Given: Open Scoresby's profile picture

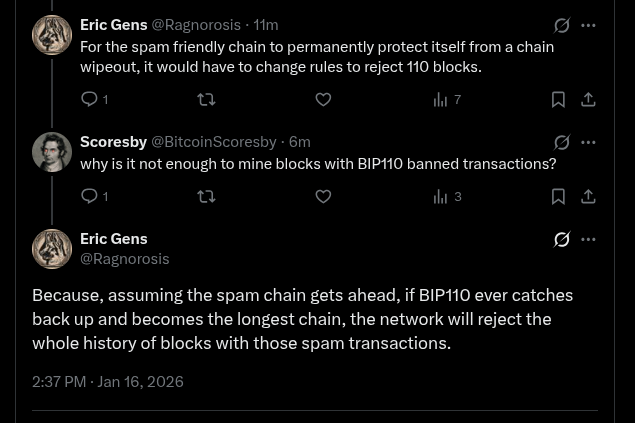Looking at the screenshot, I should 52,152.
